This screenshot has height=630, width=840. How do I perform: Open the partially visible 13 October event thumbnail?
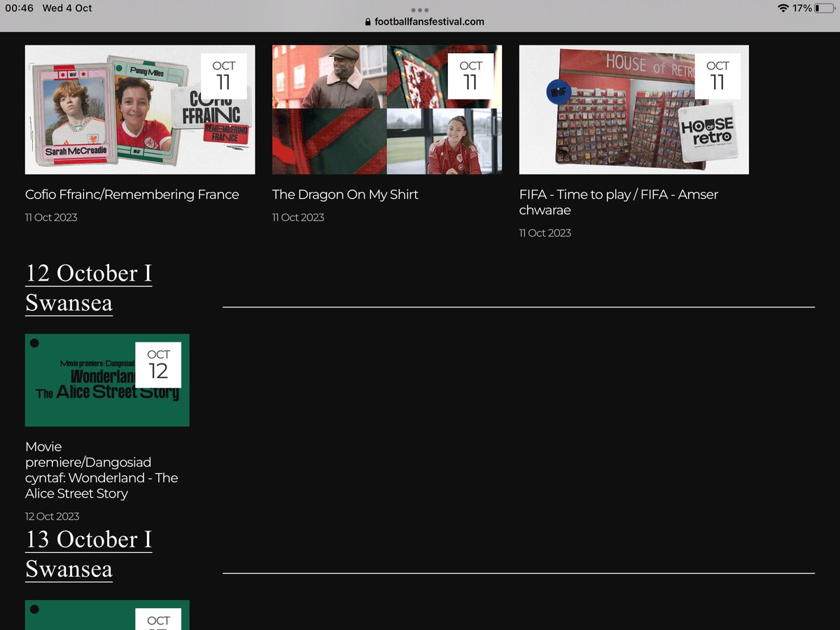click(x=107, y=615)
